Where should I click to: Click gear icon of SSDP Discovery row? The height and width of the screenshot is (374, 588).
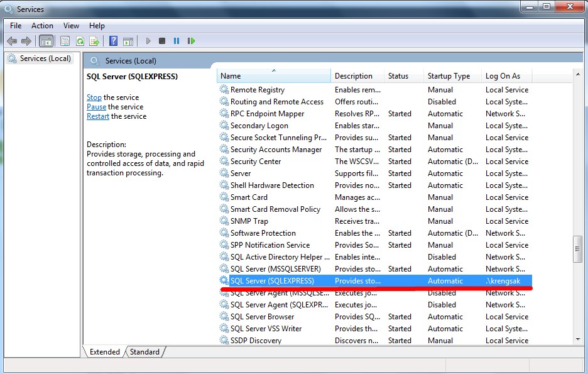(224, 340)
